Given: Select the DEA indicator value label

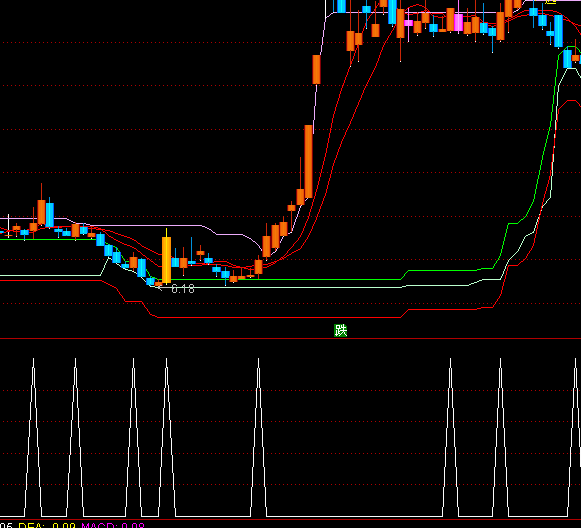Looking at the screenshot, I should click(47, 525).
